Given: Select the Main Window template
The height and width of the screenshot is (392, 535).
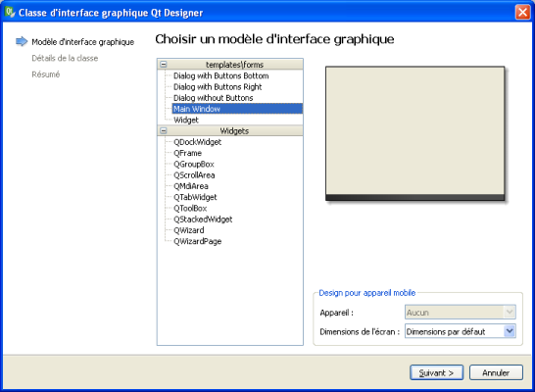Looking at the screenshot, I should coord(237,109).
